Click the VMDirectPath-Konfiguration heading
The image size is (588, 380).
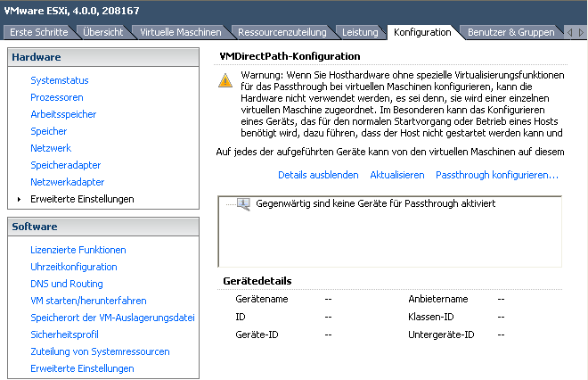point(290,56)
